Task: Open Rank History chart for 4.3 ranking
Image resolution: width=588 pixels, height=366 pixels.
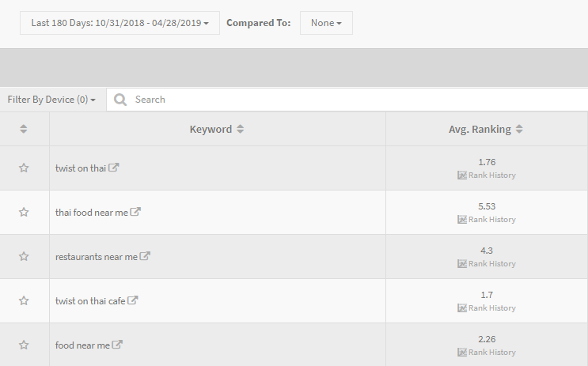Action: [x=487, y=263]
